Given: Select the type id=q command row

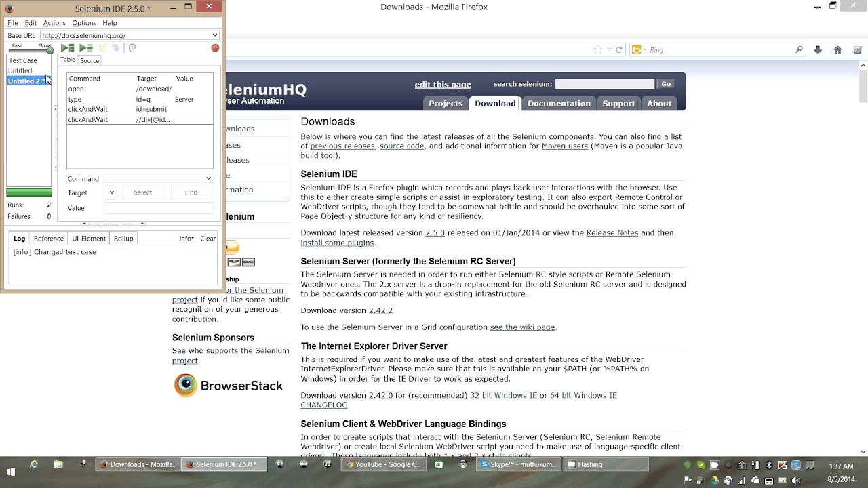Looking at the screenshot, I should coord(140,99).
